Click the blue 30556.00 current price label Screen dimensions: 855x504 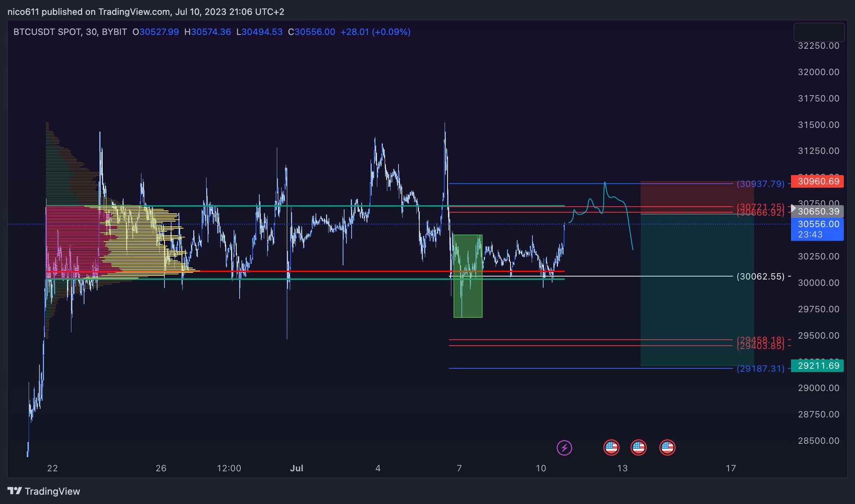click(x=818, y=229)
